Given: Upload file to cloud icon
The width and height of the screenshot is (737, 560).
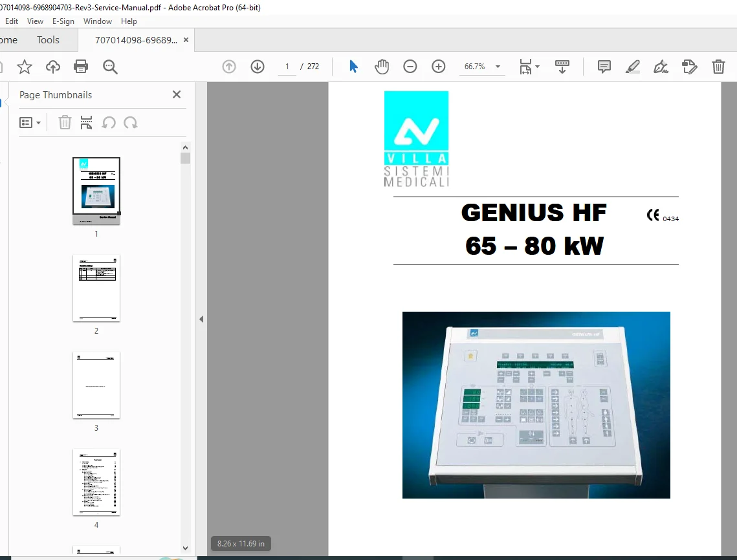Looking at the screenshot, I should click(x=52, y=67).
